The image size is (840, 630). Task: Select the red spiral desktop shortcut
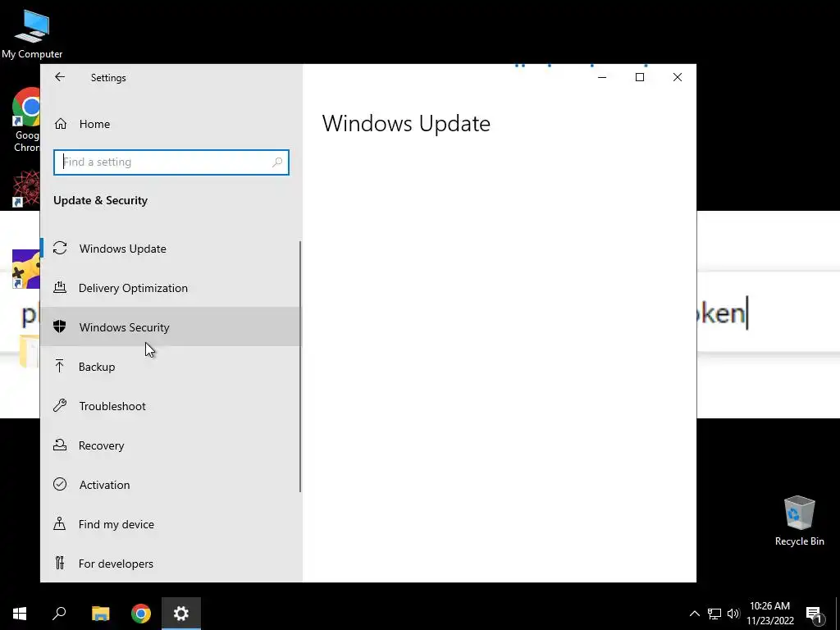pyautogui.click(x=26, y=189)
